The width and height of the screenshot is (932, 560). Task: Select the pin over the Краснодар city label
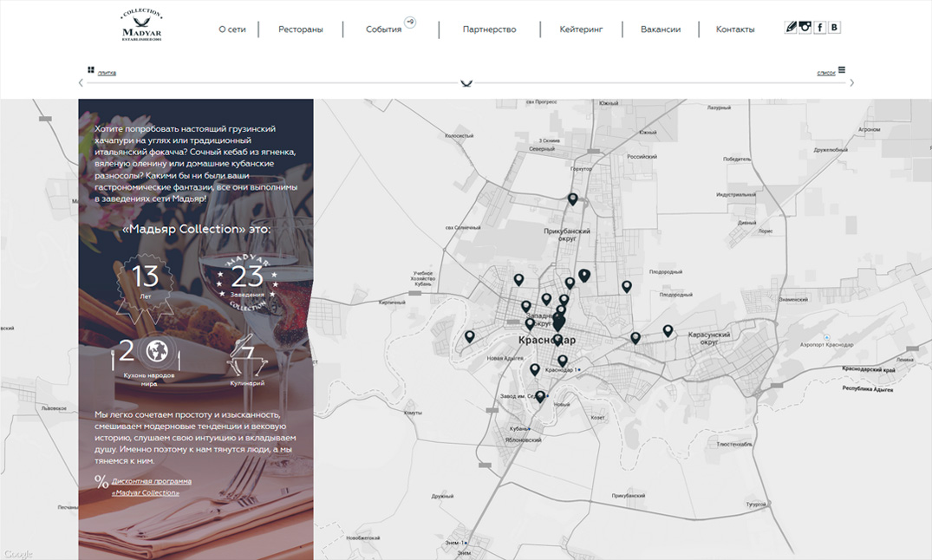pyautogui.click(x=557, y=341)
